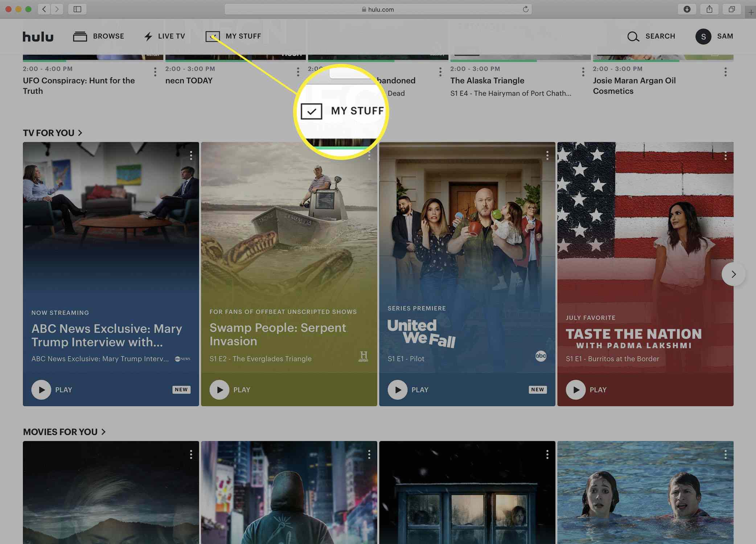Click the History channel logo on Swamp People
Screen dimensions: 756x544
363,357
